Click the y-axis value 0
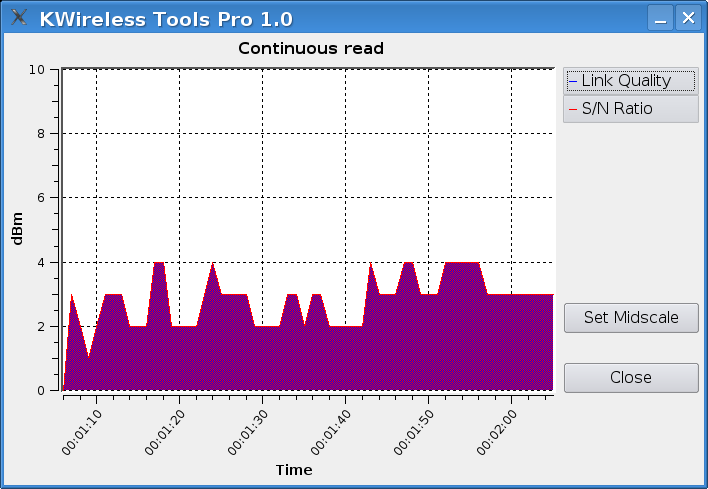Viewport: 708px width, 489px height. pos(41,391)
